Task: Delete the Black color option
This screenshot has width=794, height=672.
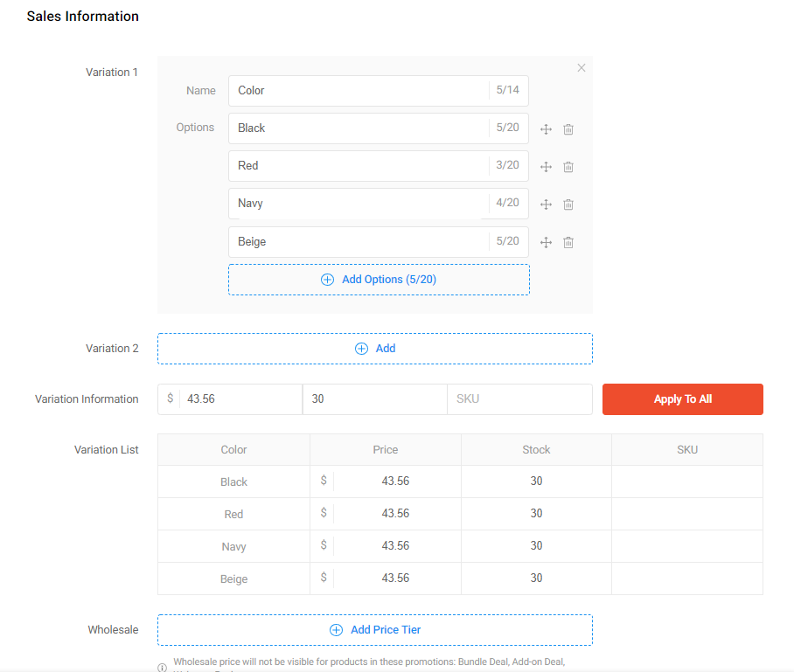Action: [568, 129]
